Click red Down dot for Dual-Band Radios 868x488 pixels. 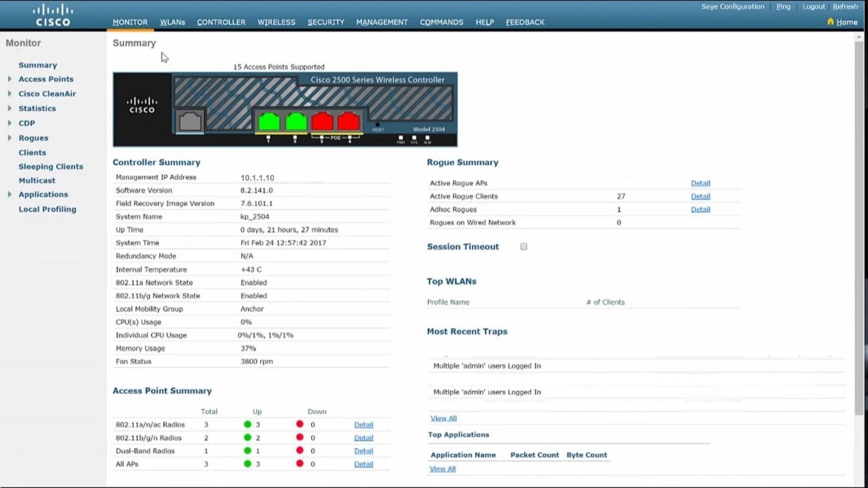[x=300, y=451]
